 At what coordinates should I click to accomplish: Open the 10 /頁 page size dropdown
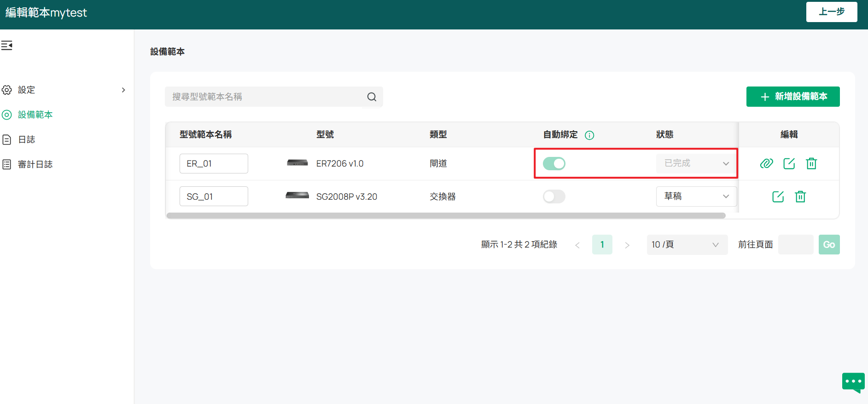687,245
